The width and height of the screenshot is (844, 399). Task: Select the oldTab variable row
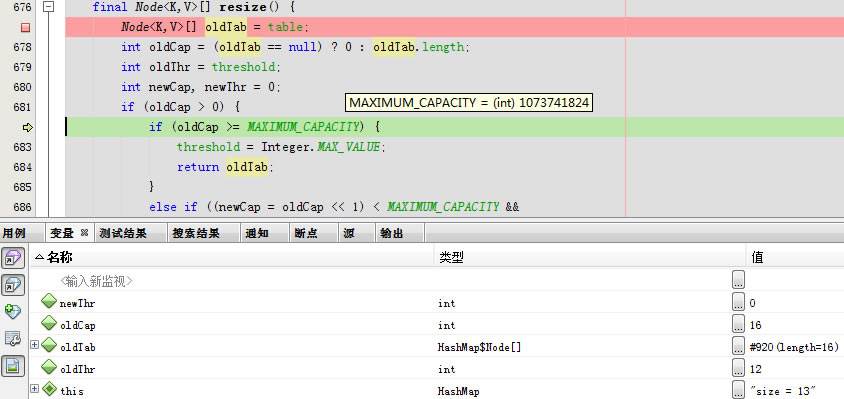click(437, 347)
